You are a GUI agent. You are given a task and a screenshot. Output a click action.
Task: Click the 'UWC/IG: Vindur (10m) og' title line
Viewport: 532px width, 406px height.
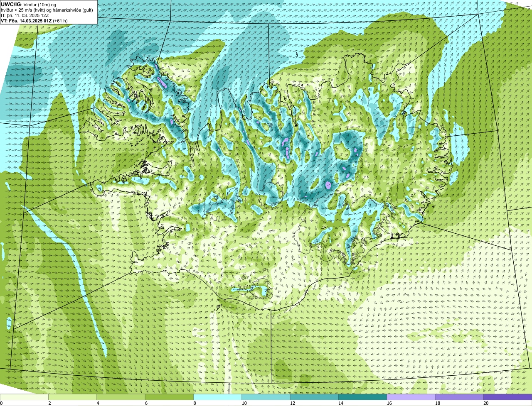point(29,5)
